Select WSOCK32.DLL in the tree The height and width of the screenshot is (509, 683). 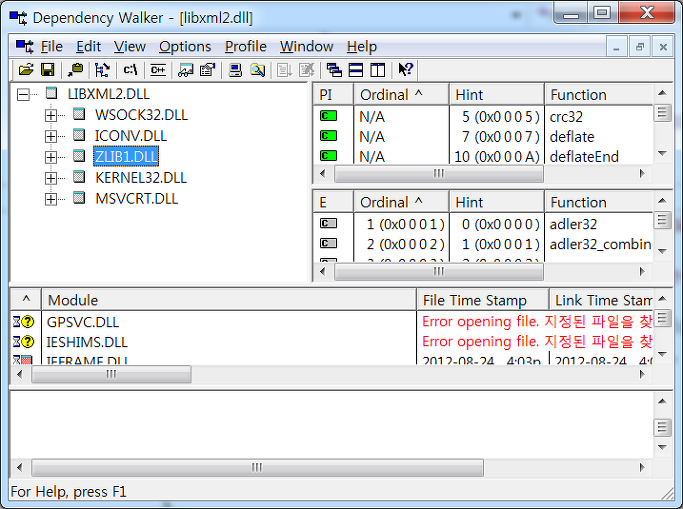point(141,115)
